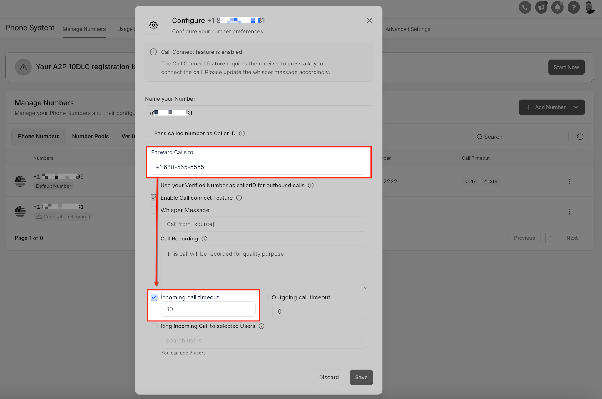Open the help question mark icon

(x=574, y=7)
